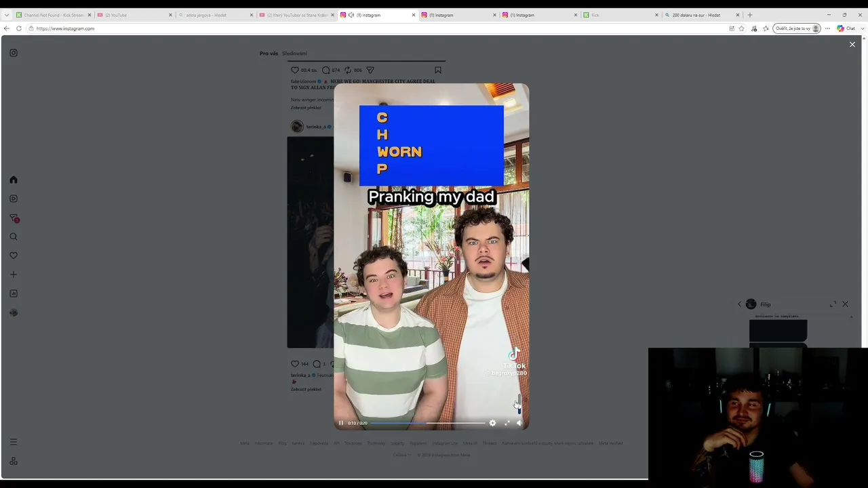
Task: Open the tab search dropdown arrow
Action: click(7, 15)
